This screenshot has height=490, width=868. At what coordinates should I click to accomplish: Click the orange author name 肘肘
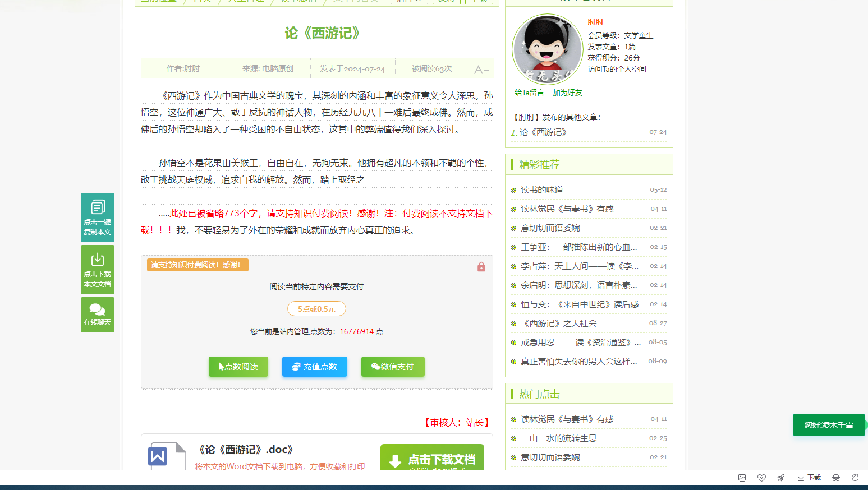[x=595, y=22]
